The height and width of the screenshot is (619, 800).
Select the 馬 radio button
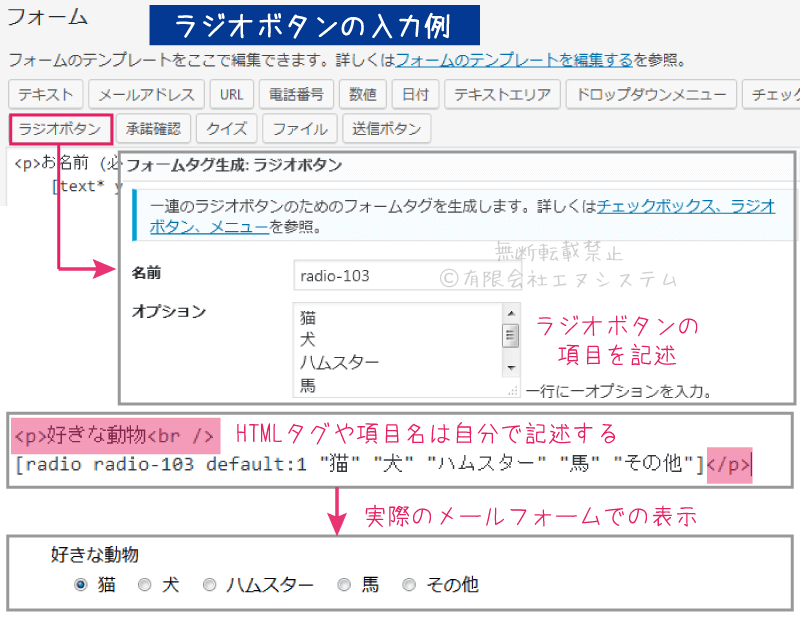tap(344, 584)
